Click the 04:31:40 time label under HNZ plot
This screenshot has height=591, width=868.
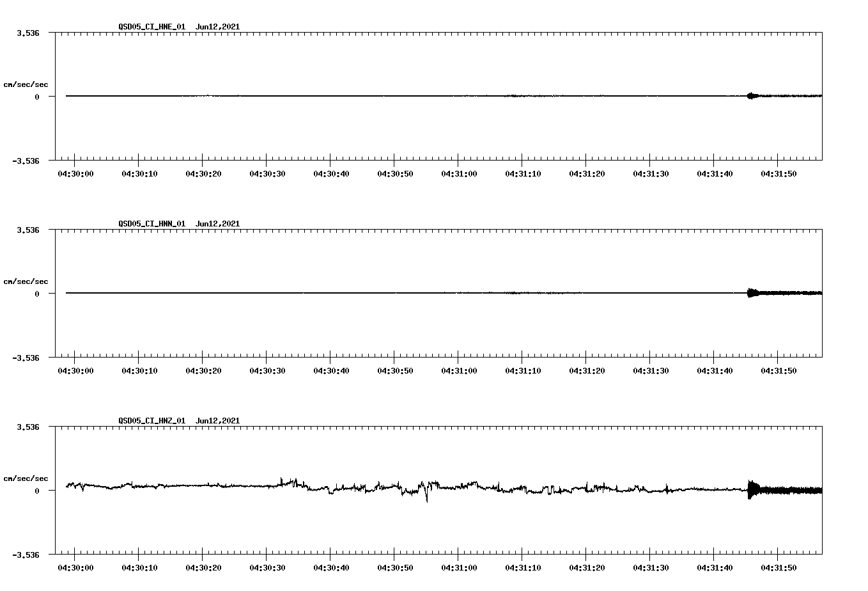[715, 568]
